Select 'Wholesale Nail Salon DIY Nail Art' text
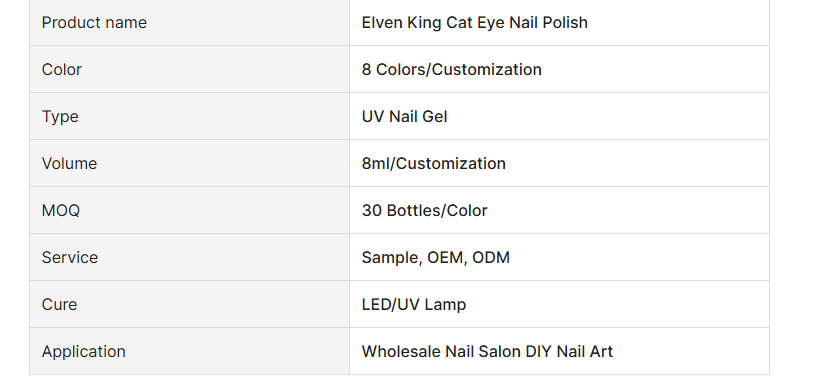The height and width of the screenshot is (387, 815). 487,351
